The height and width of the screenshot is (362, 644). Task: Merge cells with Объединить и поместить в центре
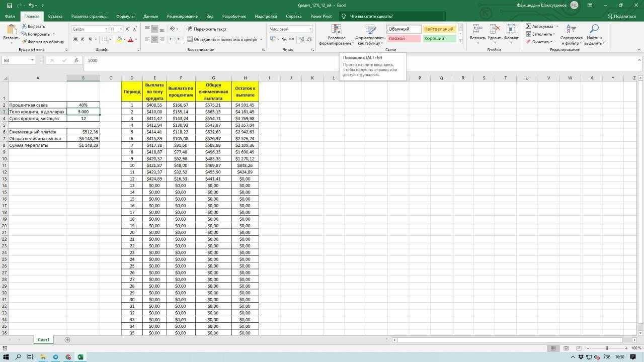click(x=222, y=39)
